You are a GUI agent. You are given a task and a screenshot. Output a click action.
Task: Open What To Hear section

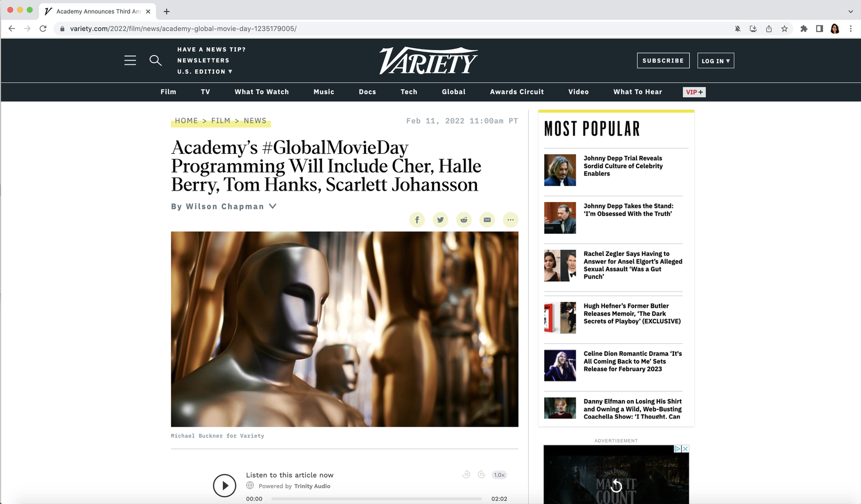(638, 92)
